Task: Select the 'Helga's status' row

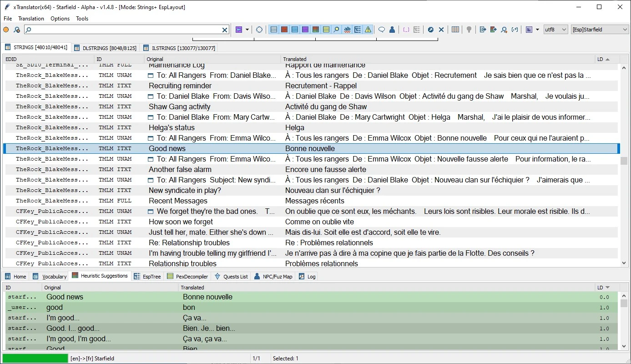Action: [x=312, y=127]
